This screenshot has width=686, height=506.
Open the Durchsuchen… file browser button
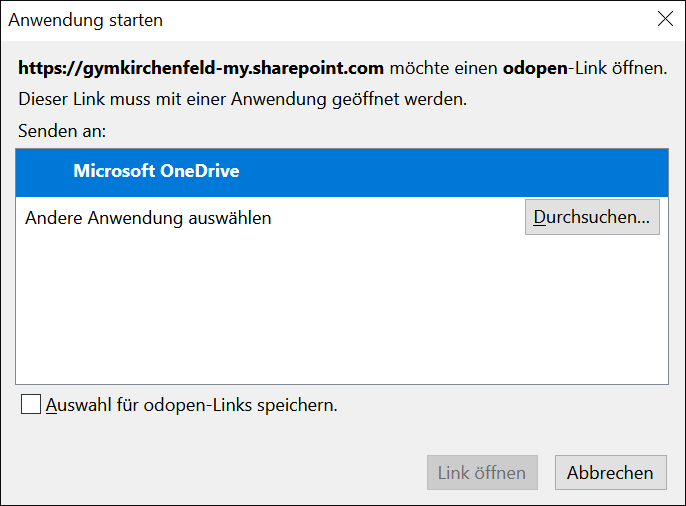[592, 217]
